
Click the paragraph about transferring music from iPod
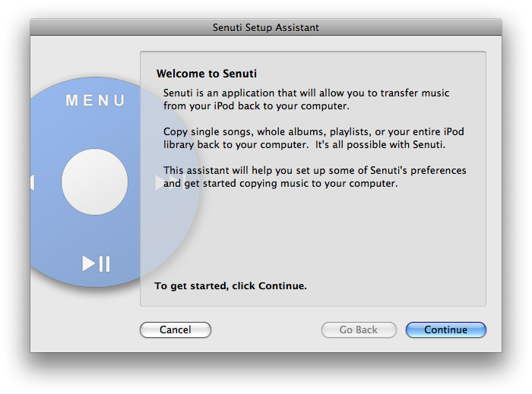coord(306,99)
